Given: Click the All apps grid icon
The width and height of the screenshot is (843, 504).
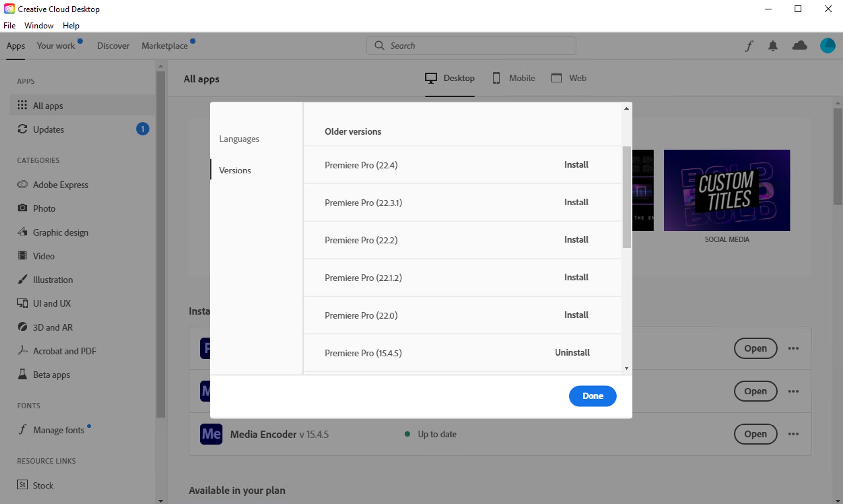Looking at the screenshot, I should pyautogui.click(x=22, y=105).
